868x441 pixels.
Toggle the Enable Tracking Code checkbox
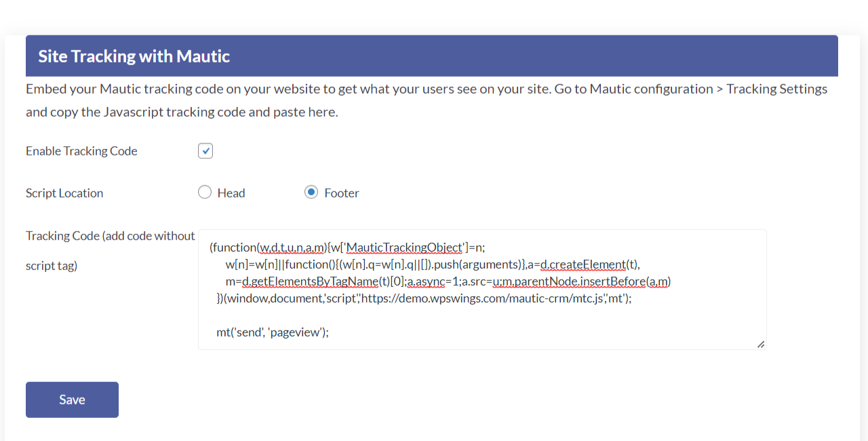point(205,151)
